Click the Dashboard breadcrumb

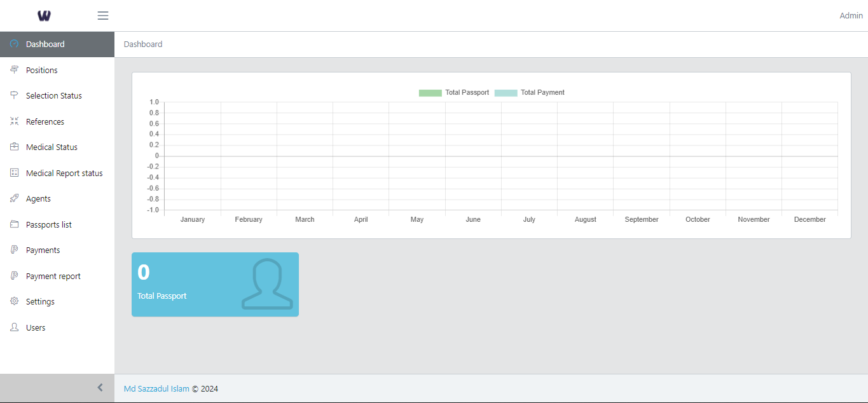point(143,44)
